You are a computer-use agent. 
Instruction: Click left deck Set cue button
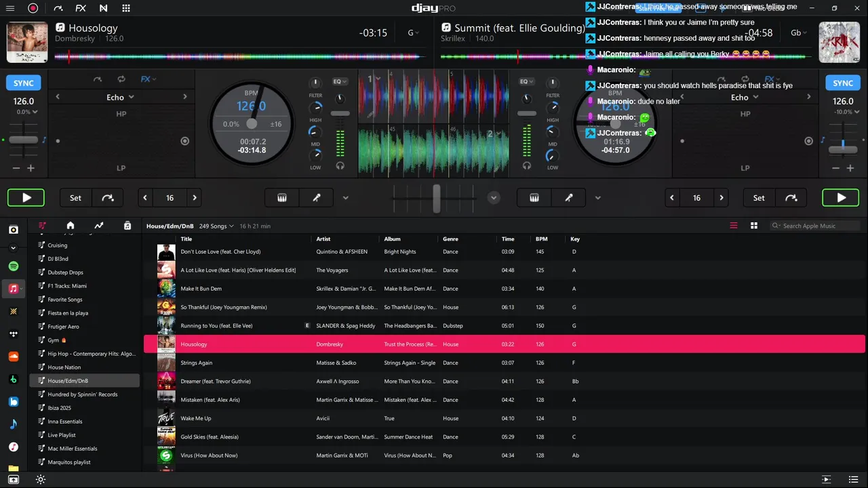pos(75,198)
